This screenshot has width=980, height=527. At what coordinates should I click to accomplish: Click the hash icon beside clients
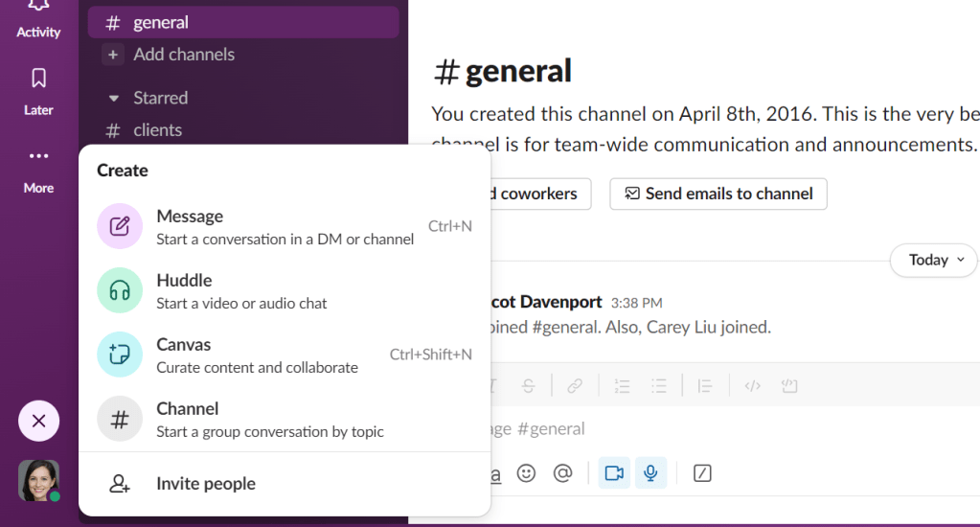(x=112, y=130)
